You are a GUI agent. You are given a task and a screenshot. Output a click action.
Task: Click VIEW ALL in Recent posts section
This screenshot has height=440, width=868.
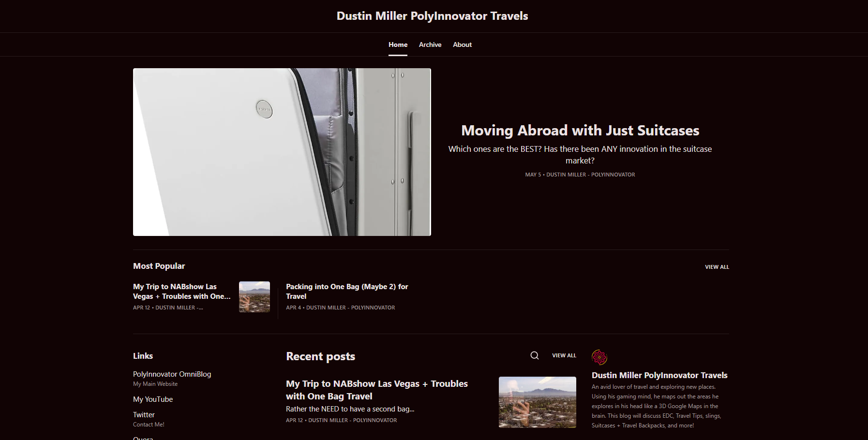564,355
